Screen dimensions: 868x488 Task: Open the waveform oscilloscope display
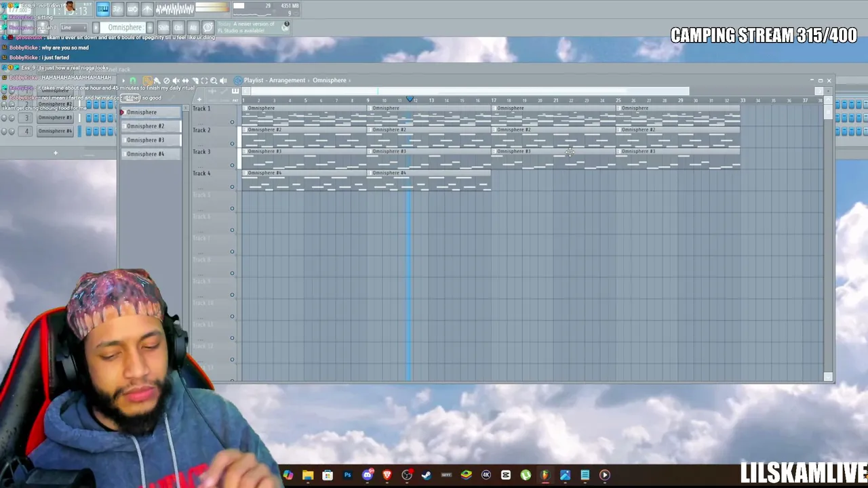(175, 9)
